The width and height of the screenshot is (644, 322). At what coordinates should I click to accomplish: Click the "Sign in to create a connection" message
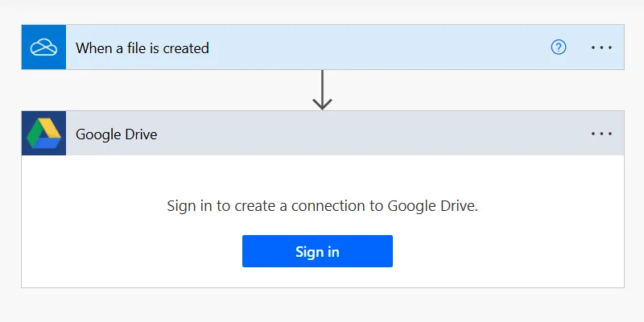(x=322, y=205)
